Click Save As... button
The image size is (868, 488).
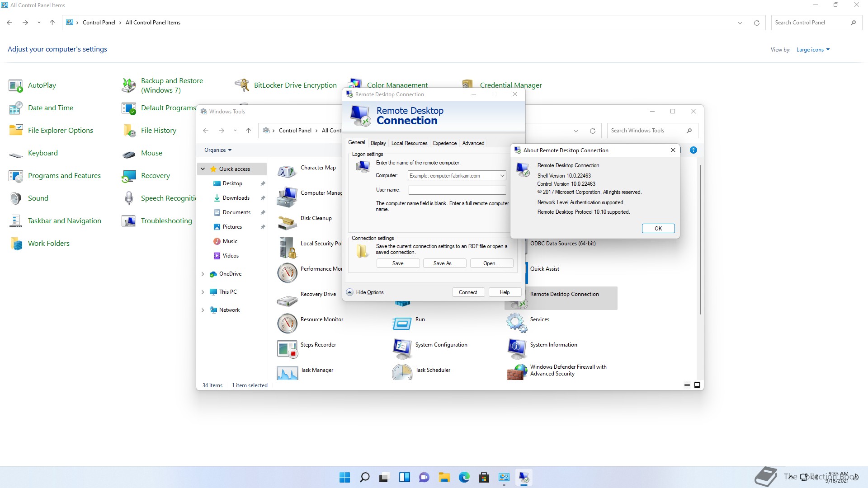pos(444,263)
